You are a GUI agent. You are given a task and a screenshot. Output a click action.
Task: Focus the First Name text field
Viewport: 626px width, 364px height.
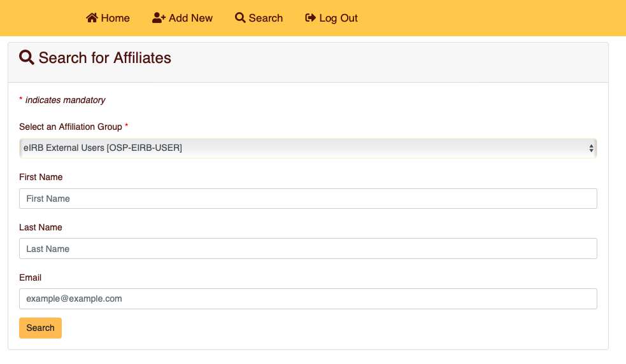tap(308, 199)
